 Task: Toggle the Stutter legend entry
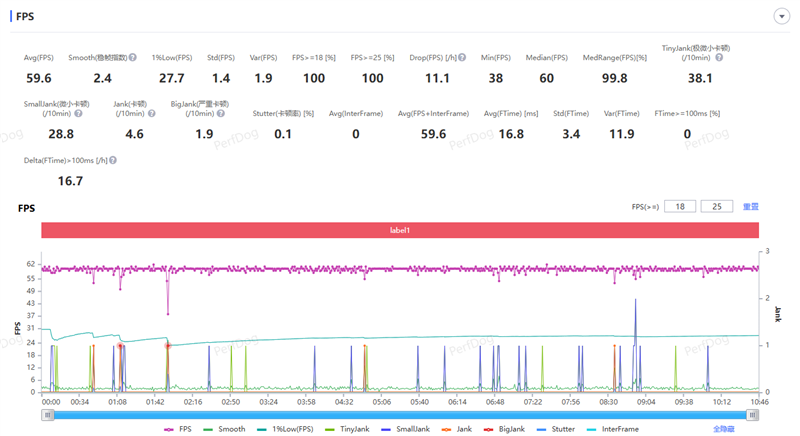[x=556, y=428]
